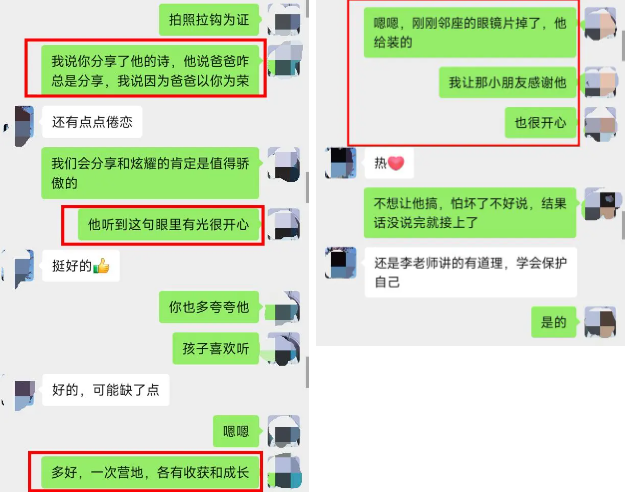Image resolution: width=625 pixels, height=504 pixels.
Task: Click the "还有点点倦恋" message bubble
Action: click(92, 122)
